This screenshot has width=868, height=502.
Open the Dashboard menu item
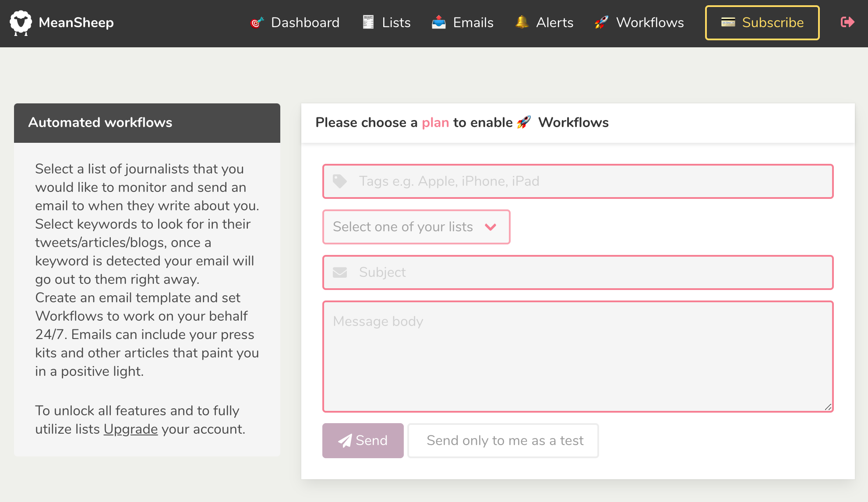coord(305,22)
